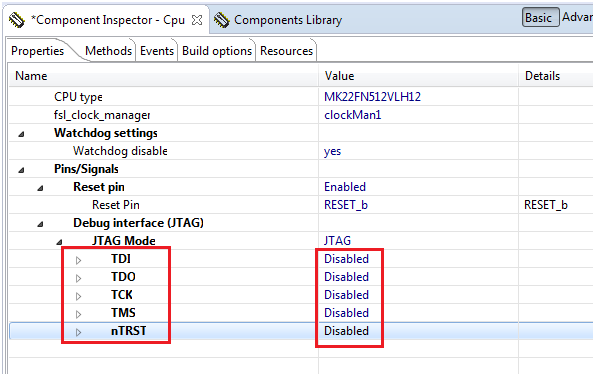Click the Reset pin Enabled value

[x=345, y=187]
